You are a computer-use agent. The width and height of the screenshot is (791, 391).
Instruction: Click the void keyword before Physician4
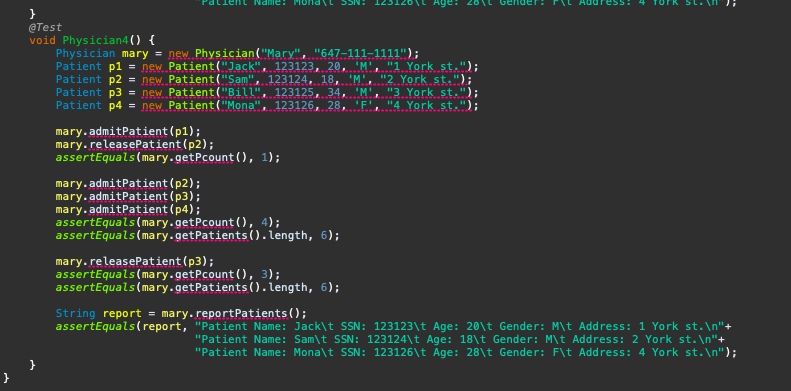click(x=42, y=40)
